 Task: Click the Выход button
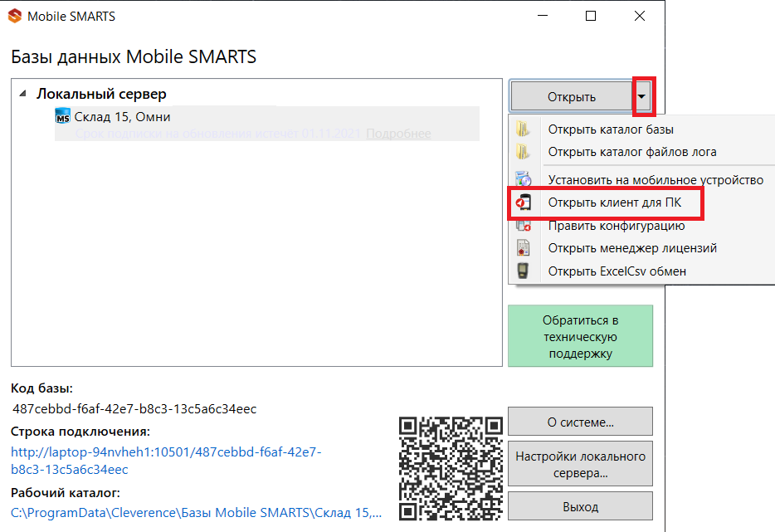click(580, 506)
